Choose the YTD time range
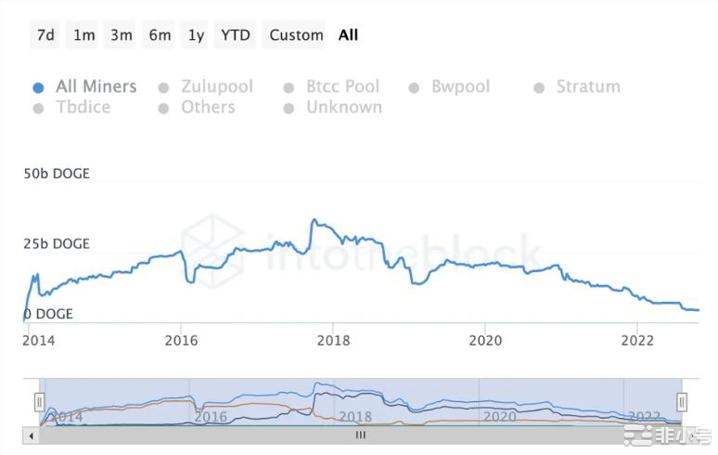This screenshot has width=718, height=455. click(x=235, y=35)
